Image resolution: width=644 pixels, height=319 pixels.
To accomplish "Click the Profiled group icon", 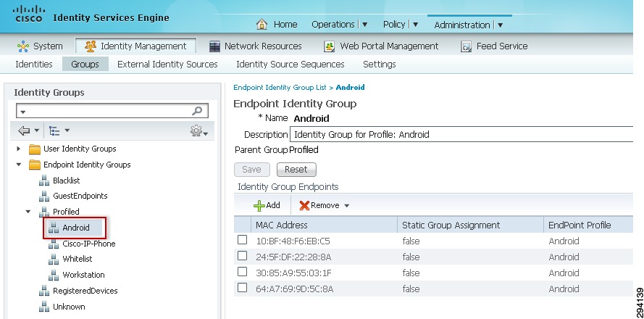I will click(x=44, y=212).
